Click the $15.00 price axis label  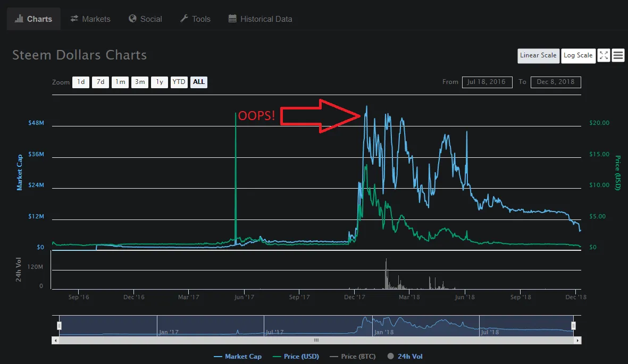click(x=599, y=154)
